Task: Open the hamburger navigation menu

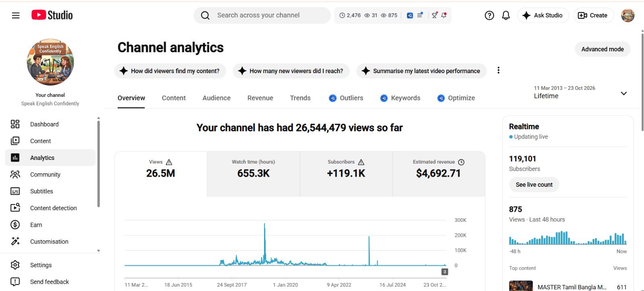Action: [x=16, y=15]
